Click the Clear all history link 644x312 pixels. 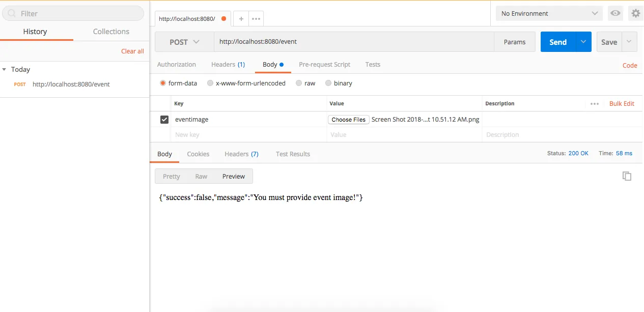tap(132, 51)
